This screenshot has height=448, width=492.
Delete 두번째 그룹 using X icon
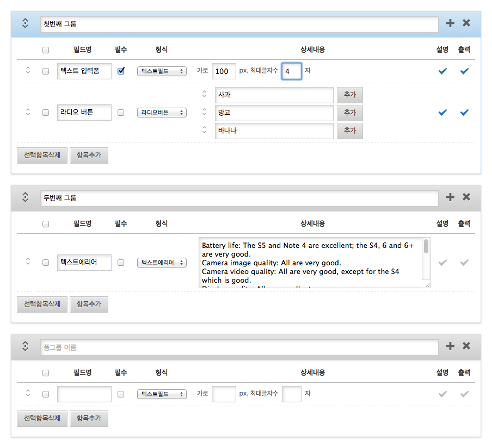point(466,197)
